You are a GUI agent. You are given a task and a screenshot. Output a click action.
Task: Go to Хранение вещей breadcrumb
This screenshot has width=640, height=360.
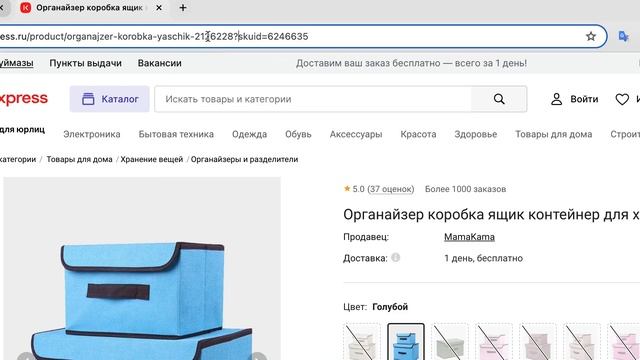(152, 160)
